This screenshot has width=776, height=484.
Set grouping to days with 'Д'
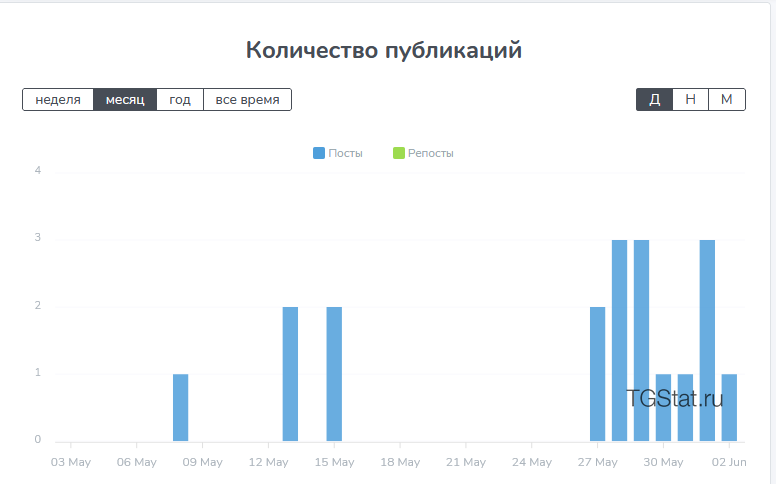[654, 99]
